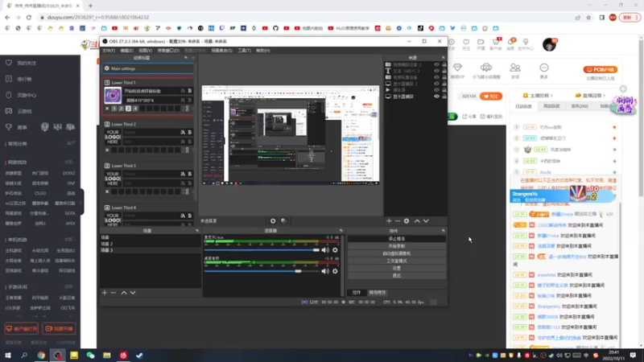Remove selected scene with minus icon
The width and height of the screenshot is (644, 362).
coord(114,293)
